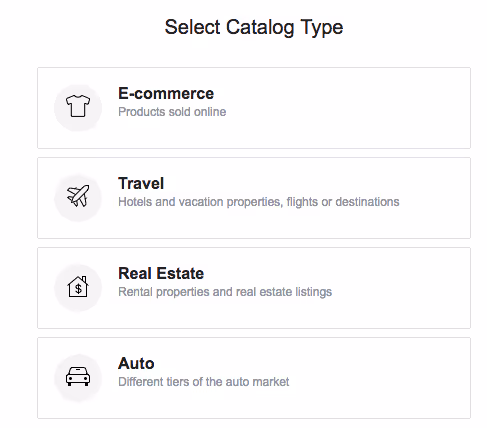Select the E-commerce catalog title
The height and width of the screenshot is (428, 487).
point(166,93)
